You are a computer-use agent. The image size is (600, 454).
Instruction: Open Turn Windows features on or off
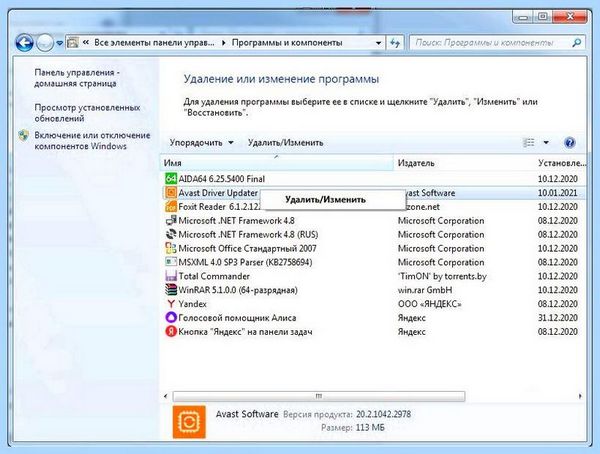click(92, 140)
